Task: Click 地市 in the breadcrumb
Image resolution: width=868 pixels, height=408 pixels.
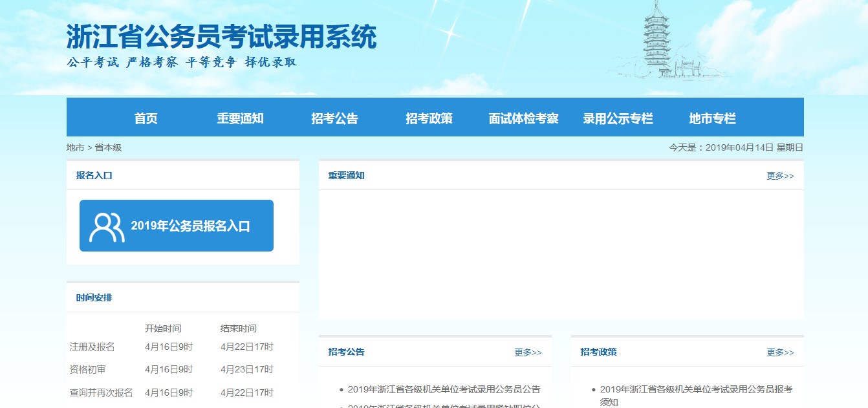Action: (75, 147)
